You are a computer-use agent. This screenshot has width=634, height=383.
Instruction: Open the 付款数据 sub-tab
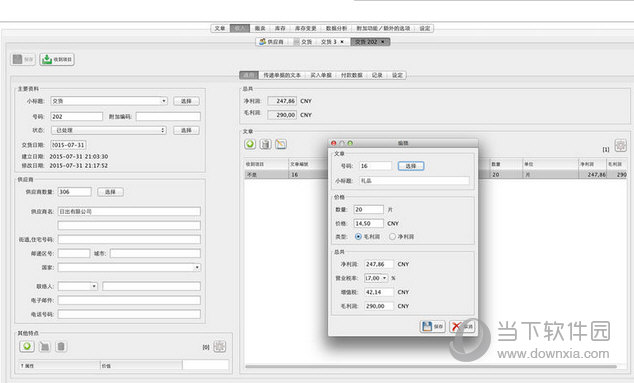click(351, 75)
